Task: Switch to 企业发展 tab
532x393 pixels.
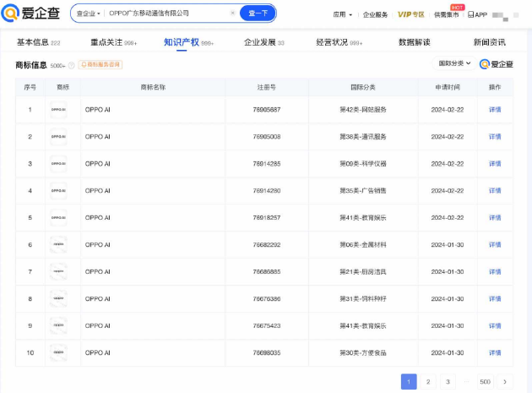Action: [x=264, y=42]
